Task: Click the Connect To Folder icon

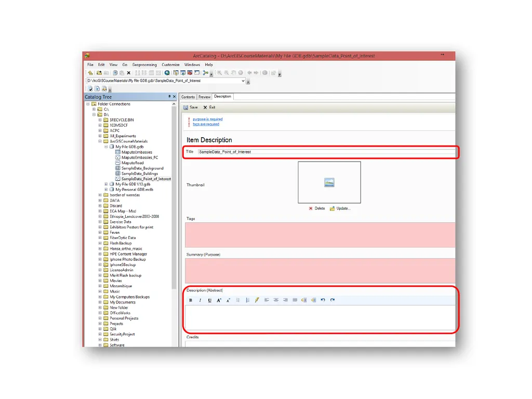Action: point(99,73)
